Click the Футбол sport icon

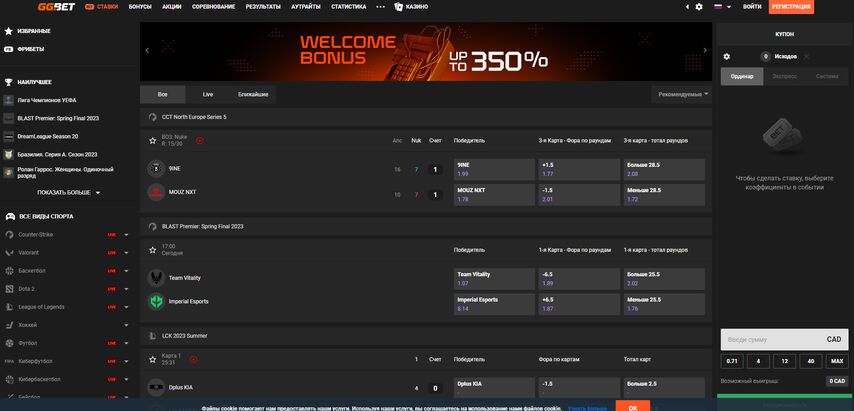click(x=9, y=343)
